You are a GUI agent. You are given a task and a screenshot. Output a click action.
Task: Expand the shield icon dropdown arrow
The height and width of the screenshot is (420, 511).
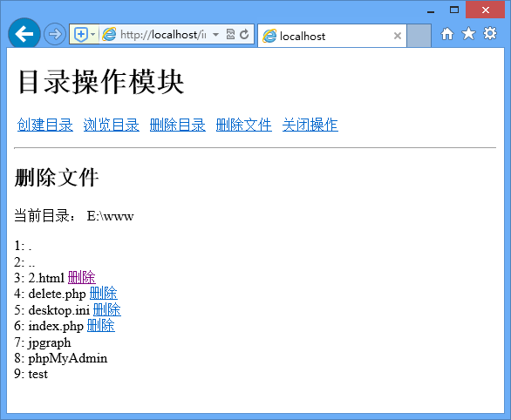click(93, 34)
